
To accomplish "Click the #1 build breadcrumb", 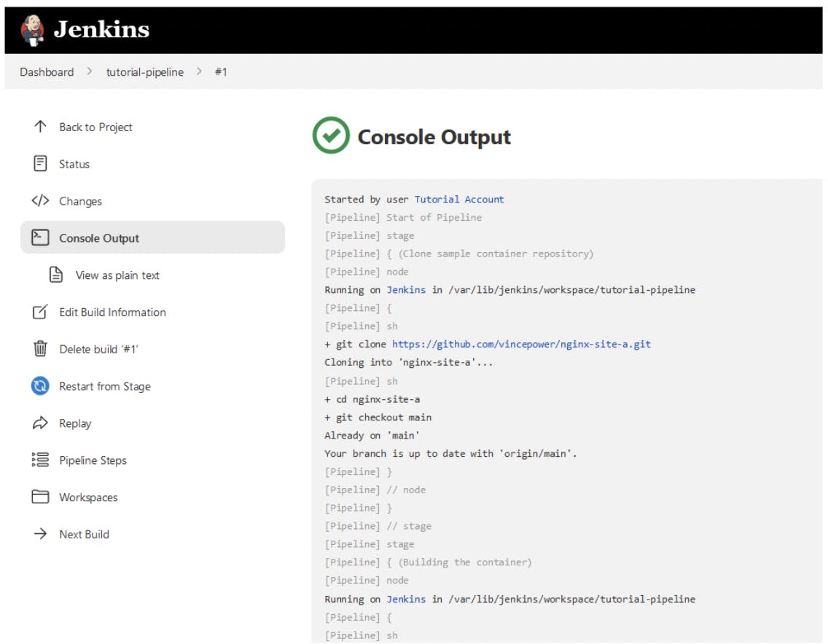I will pos(221,72).
